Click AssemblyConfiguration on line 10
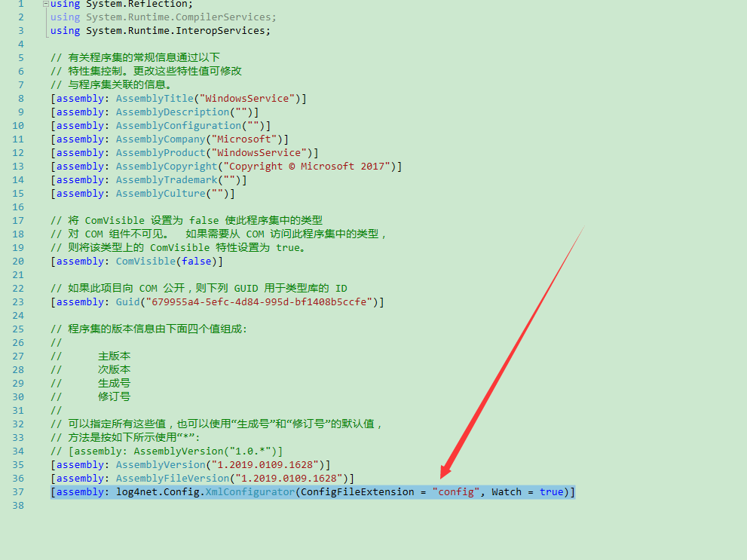 coord(179,126)
